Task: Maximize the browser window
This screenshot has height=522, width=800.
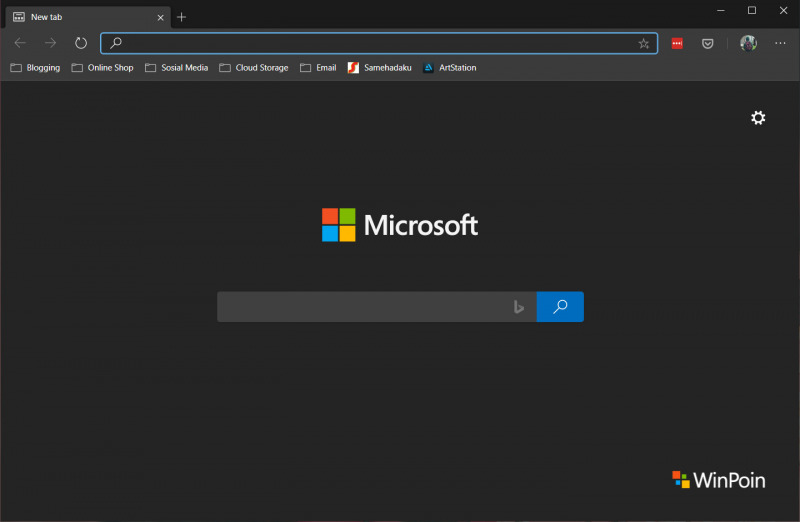Action: [752, 10]
